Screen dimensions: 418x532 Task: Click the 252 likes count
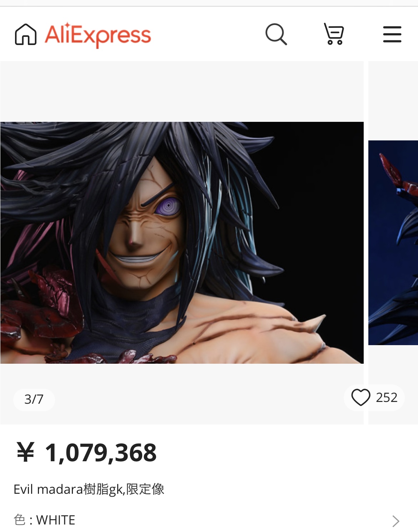(387, 398)
